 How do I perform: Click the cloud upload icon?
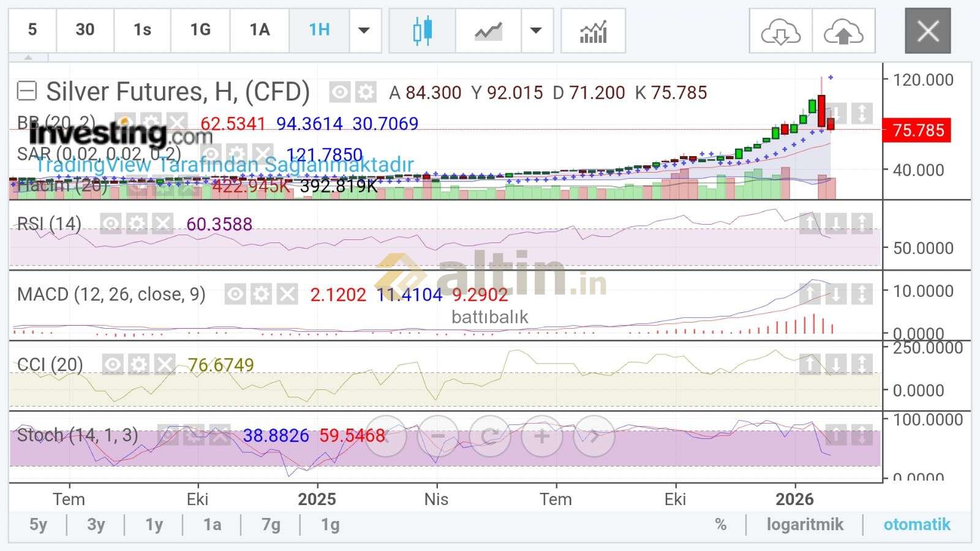(x=843, y=31)
